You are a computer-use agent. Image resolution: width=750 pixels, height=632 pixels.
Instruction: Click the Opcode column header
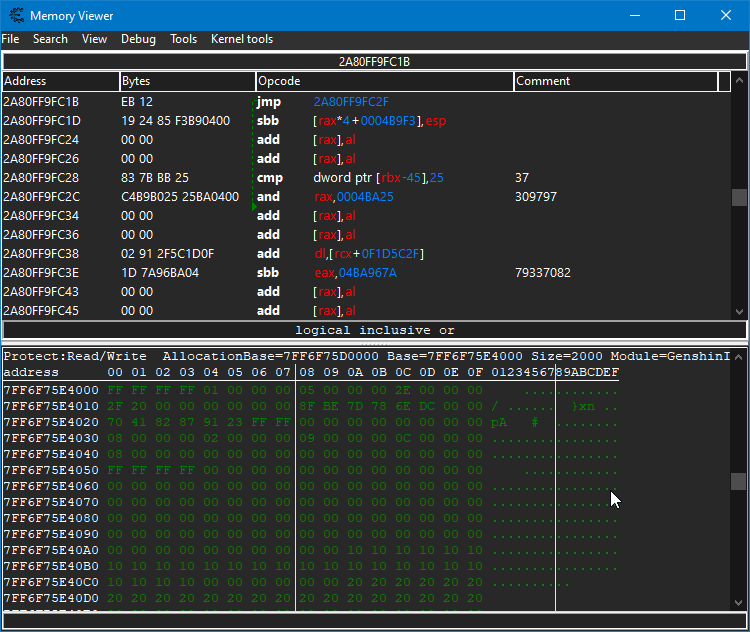click(x=385, y=81)
